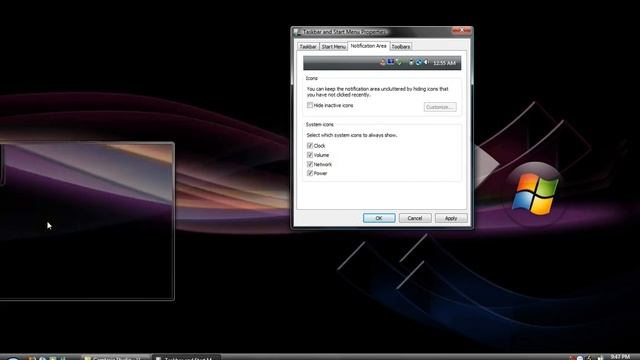Go to the Toolbars tab
Image resolution: width=640 pixels, height=360 pixels.
click(401, 47)
